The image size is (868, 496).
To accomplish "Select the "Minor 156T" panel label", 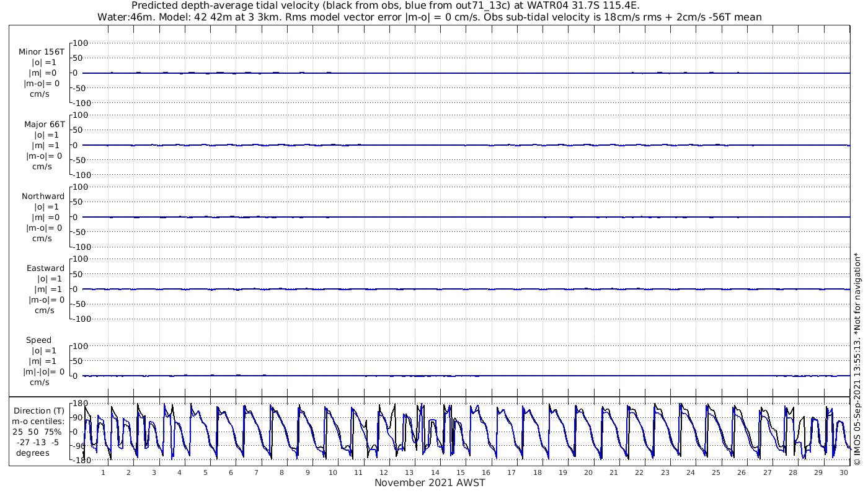I will coord(42,52).
